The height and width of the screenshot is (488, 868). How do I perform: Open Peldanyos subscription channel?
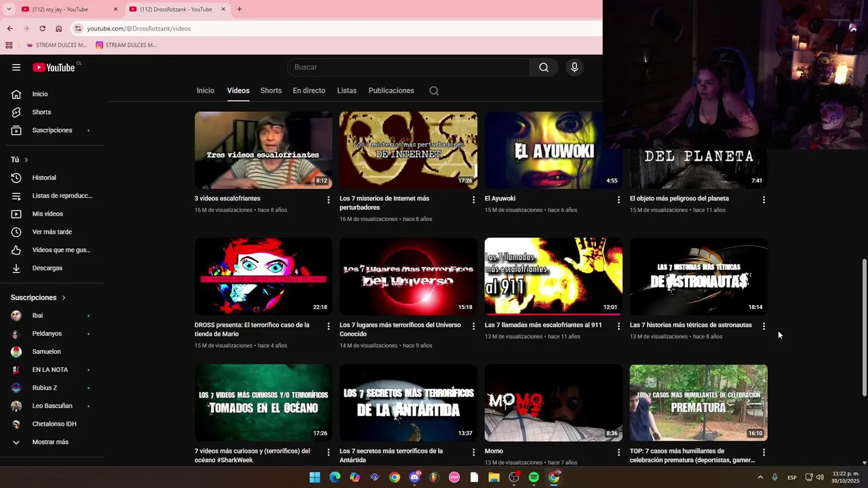pyautogui.click(x=54, y=333)
